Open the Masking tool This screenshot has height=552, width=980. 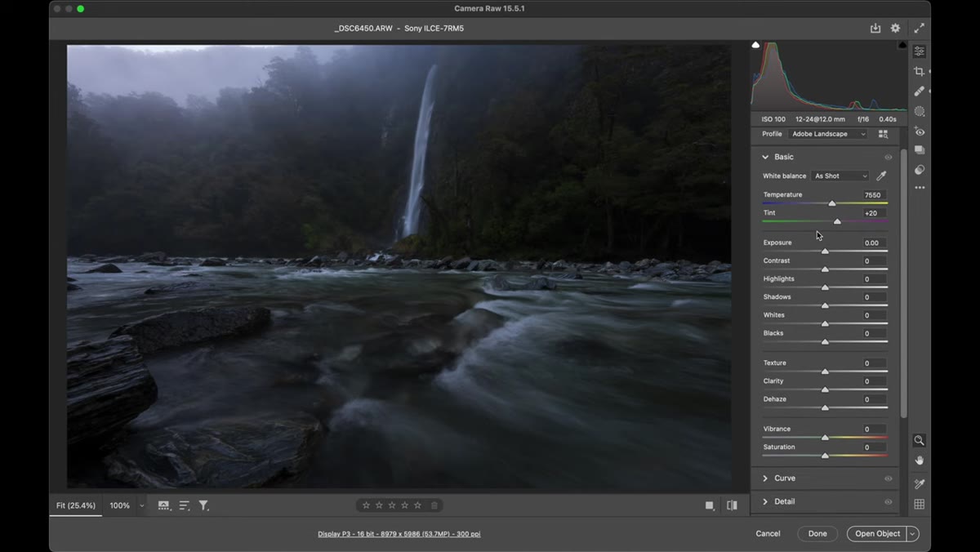click(920, 111)
